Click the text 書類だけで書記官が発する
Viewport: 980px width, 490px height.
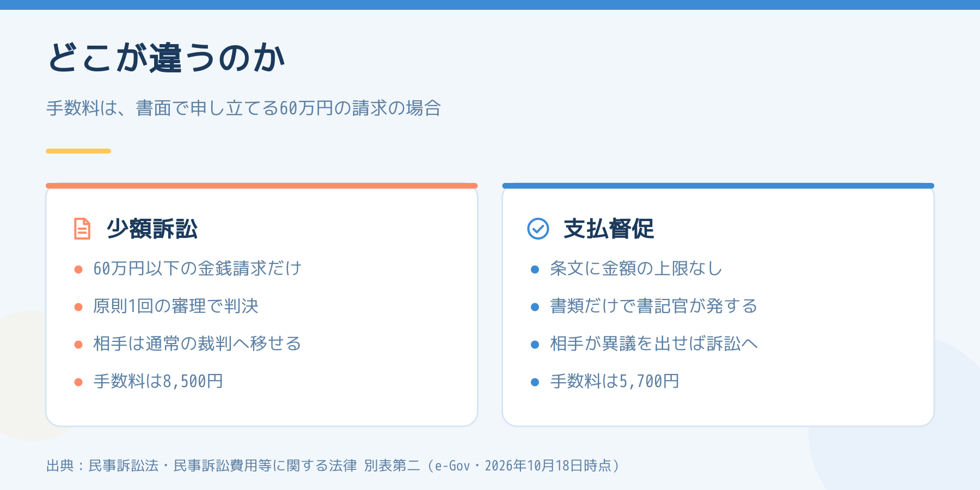(653, 306)
